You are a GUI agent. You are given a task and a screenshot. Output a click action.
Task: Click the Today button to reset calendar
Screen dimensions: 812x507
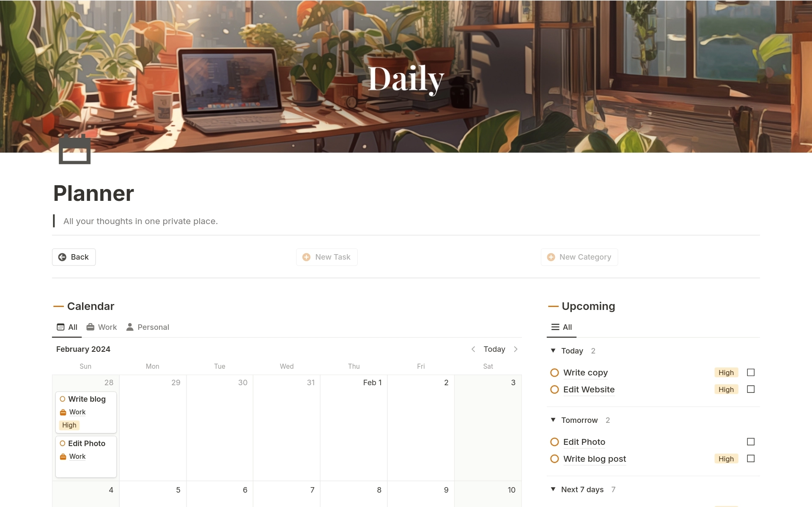click(x=494, y=349)
